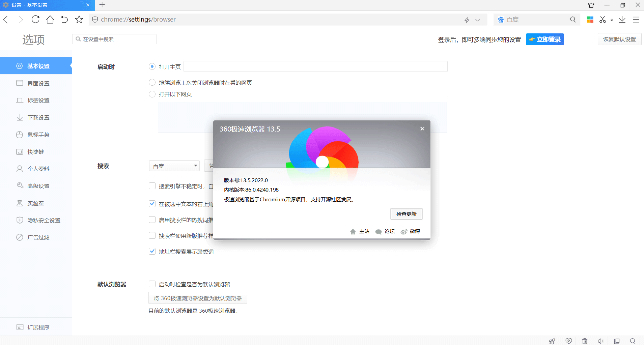Expand the screenshot tool dropdown arrow
Image resolution: width=644 pixels, height=345 pixels.
coord(612,20)
